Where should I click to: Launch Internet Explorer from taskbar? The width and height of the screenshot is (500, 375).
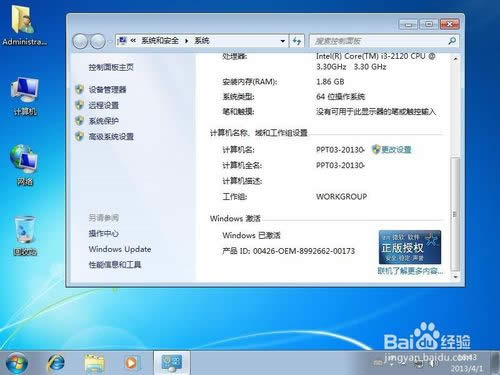[56, 363]
